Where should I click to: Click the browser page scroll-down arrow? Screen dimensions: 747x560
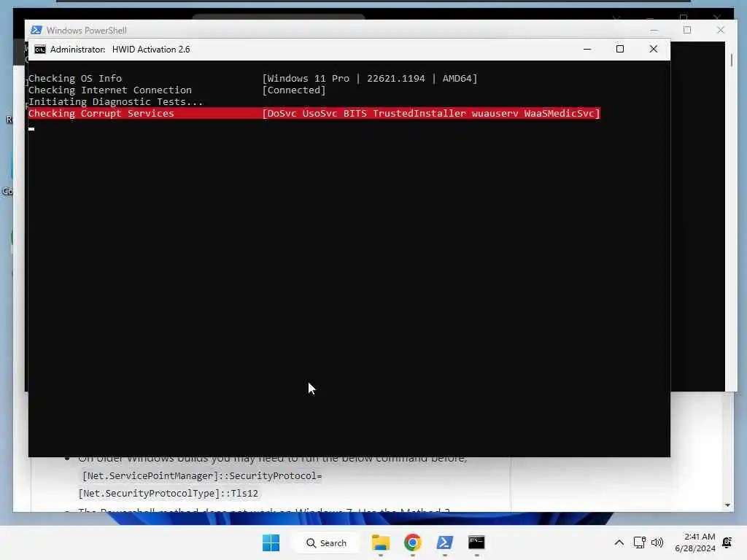coord(727,505)
